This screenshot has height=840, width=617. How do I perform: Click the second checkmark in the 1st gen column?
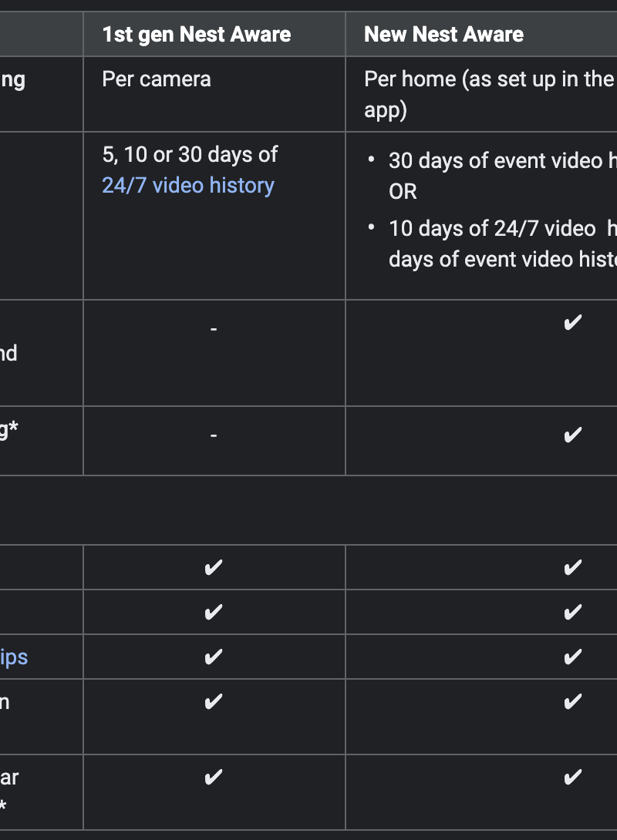pos(214,612)
